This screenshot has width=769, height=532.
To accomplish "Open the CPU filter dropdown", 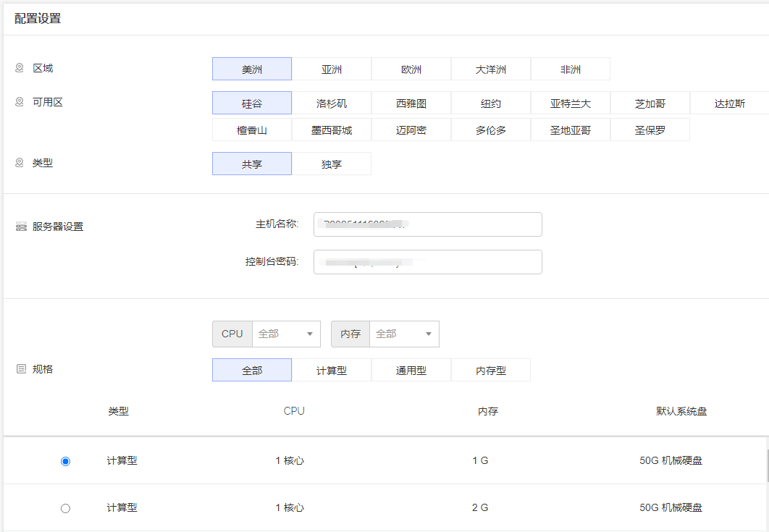I will pyautogui.click(x=286, y=334).
